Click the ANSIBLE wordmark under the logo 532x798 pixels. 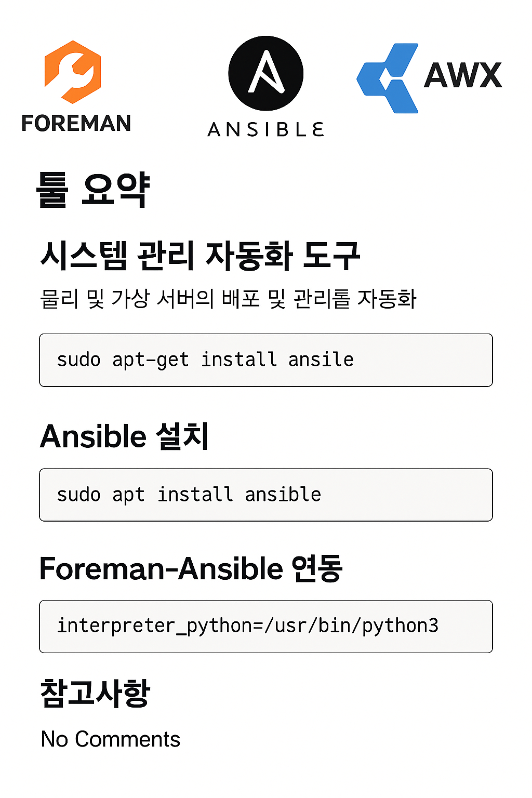(x=266, y=129)
